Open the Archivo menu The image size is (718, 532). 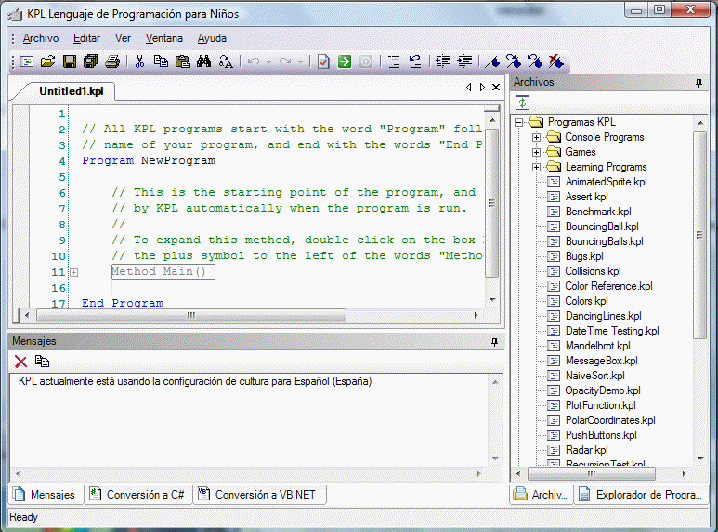point(41,38)
